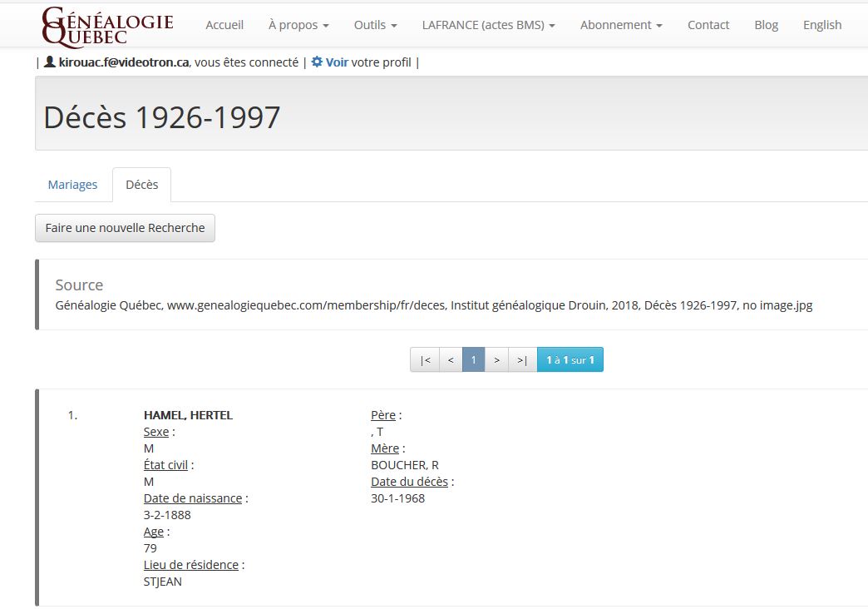Expand the À propos dropdown menu
868x609 pixels.
[298, 25]
